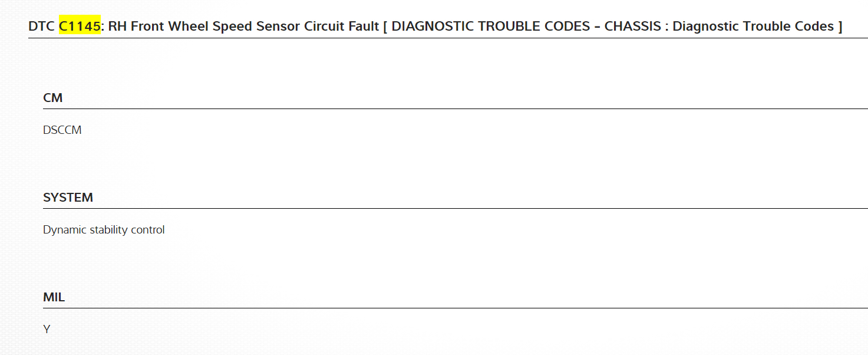Click lowercase "Diagnostic Trouble Codes" at title end
The width and height of the screenshot is (868, 355).
click(753, 27)
